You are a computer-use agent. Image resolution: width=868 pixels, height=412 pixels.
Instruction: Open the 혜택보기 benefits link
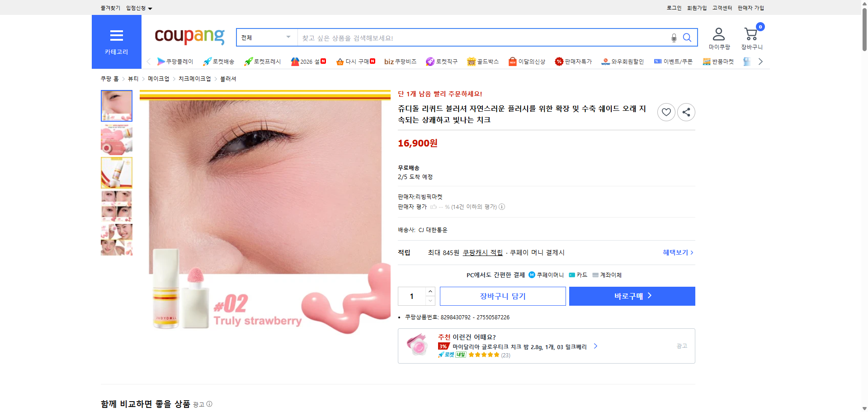pos(675,252)
